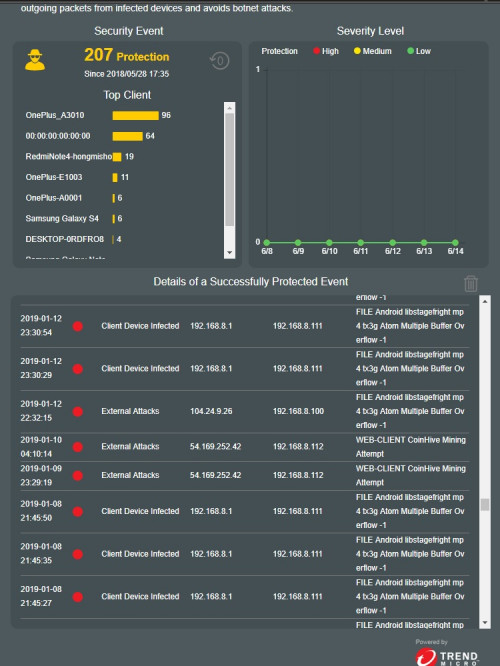Select event timestamped 2019-01-08 21:45:35
This screenshot has height=666, width=500.
(245, 554)
